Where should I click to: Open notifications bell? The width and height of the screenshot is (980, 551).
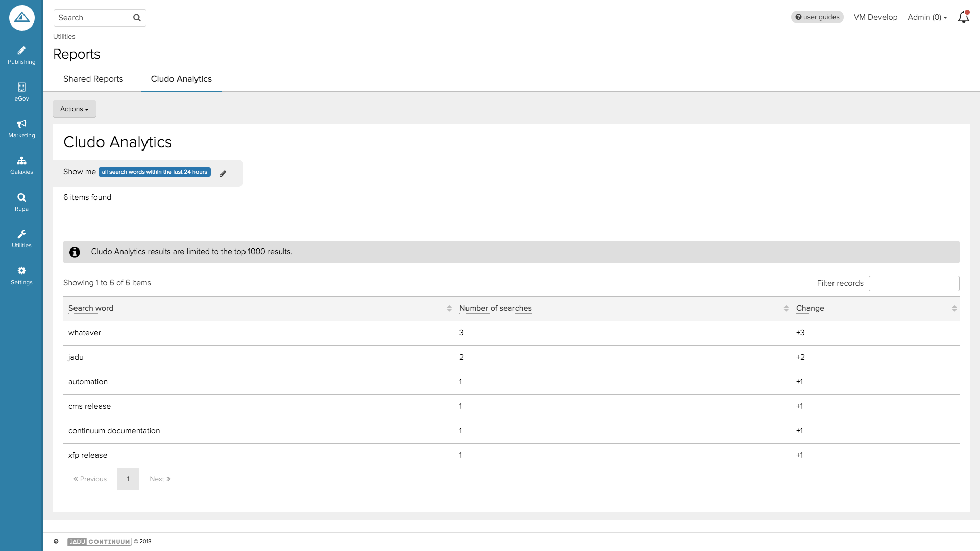tap(963, 17)
